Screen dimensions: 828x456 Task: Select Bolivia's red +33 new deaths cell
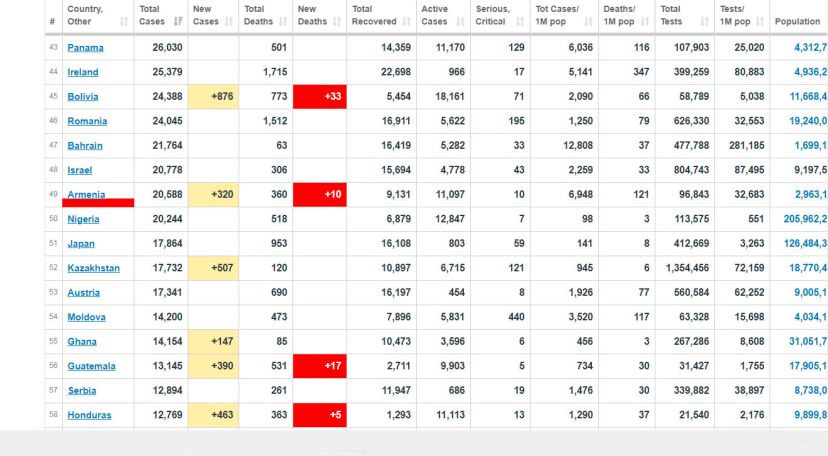pyautogui.click(x=319, y=97)
